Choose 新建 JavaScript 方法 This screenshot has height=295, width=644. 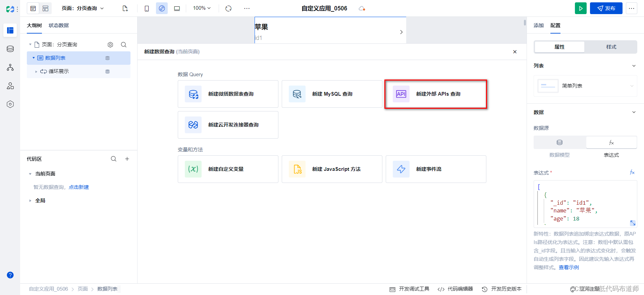click(332, 169)
